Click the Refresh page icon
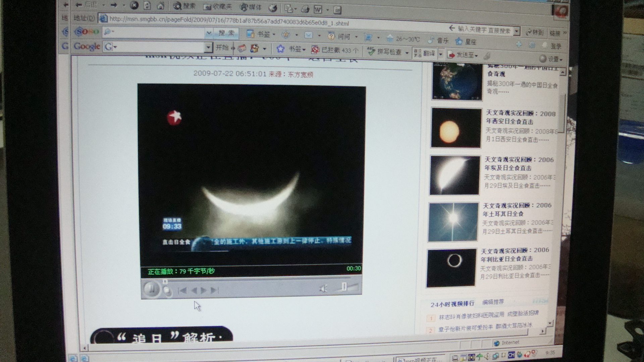Screen dimensions: 644x362 [x=147, y=5]
